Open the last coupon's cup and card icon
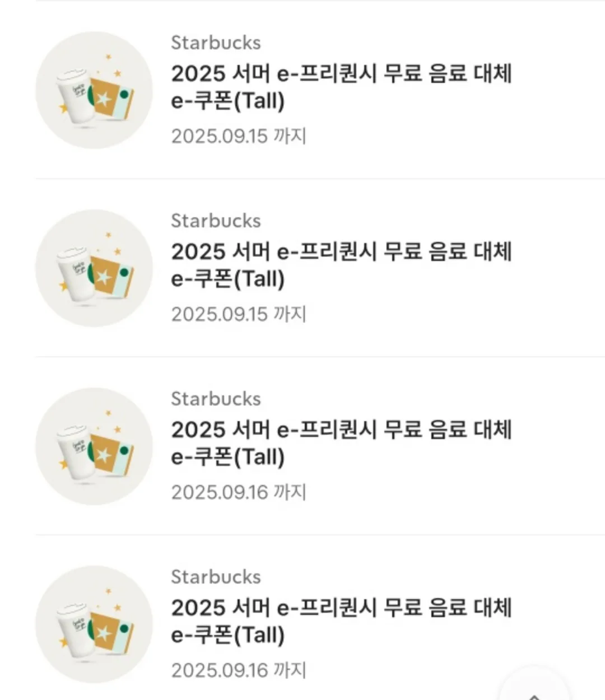The image size is (605, 700). [94, 624]
